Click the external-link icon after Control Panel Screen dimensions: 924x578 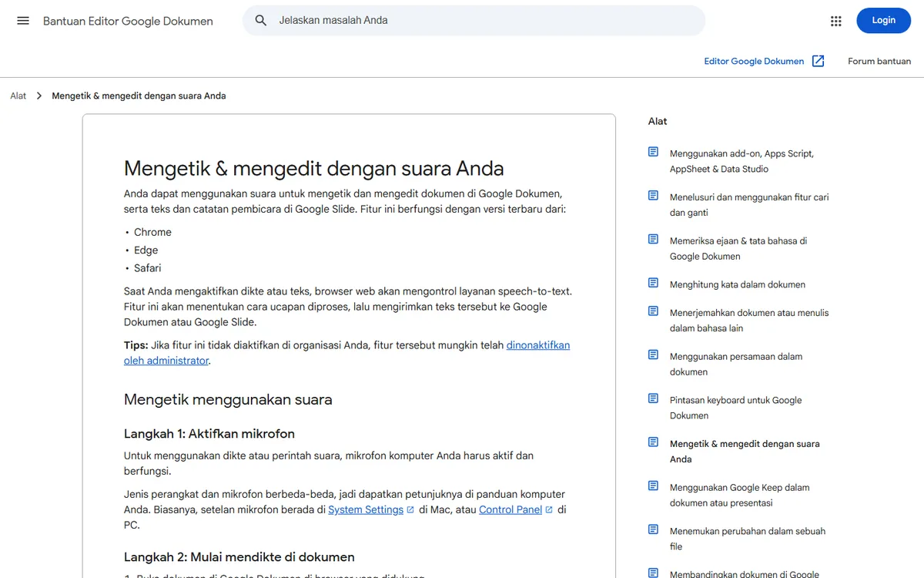click(549, 510)
